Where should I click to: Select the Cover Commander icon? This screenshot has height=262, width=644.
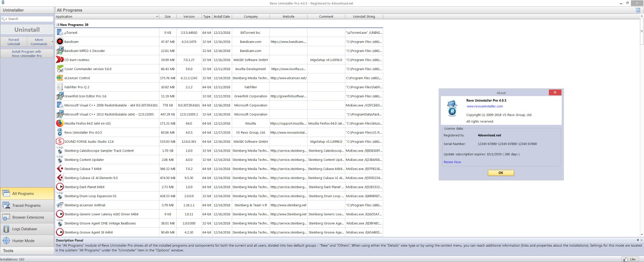pos(60,69)
